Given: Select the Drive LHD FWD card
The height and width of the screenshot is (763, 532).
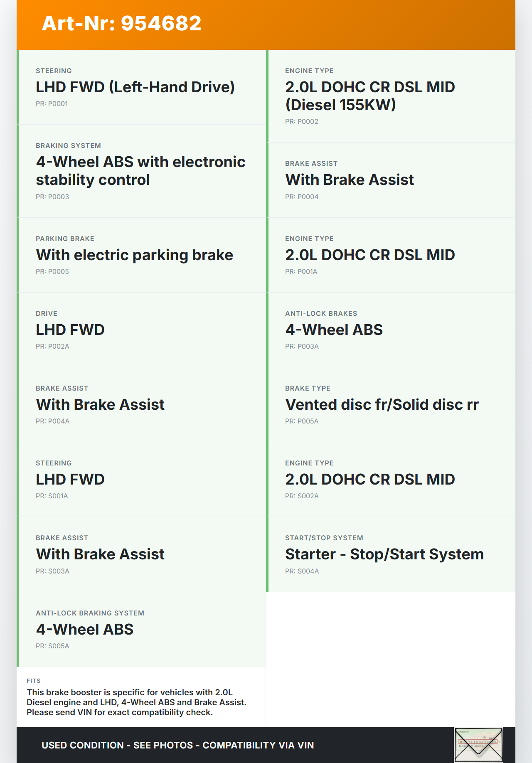Looking at the screenshot, I should tap(141, 330).
